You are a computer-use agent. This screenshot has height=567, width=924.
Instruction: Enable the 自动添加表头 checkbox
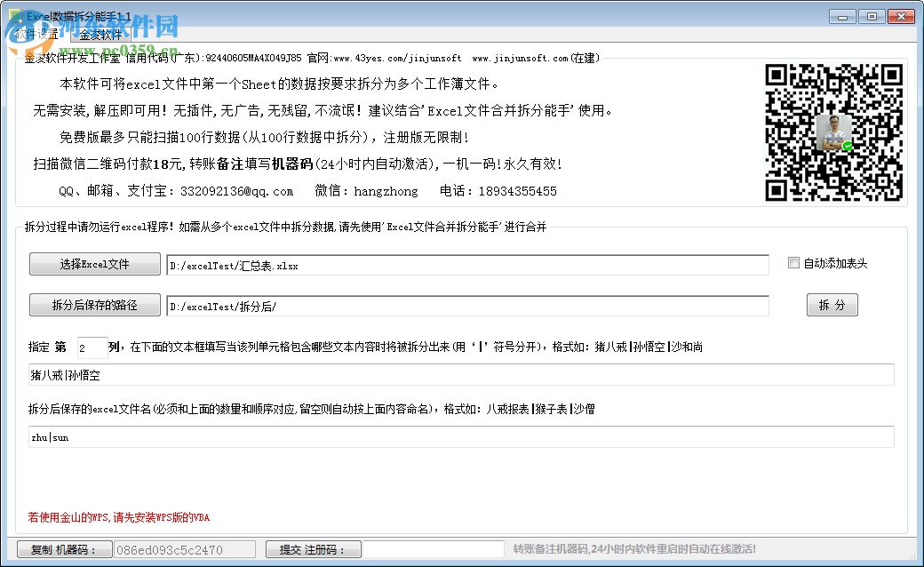793,262
